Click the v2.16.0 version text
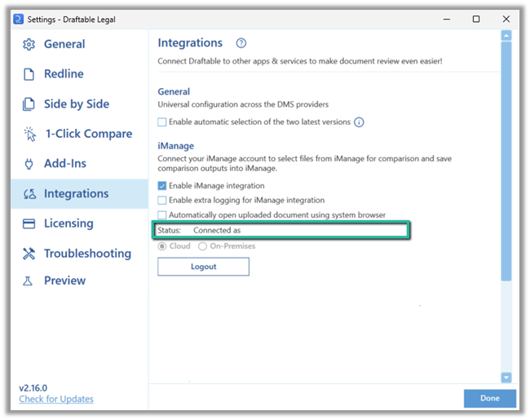The height and width of the screenshot is (420, 530). coord(33,388)
